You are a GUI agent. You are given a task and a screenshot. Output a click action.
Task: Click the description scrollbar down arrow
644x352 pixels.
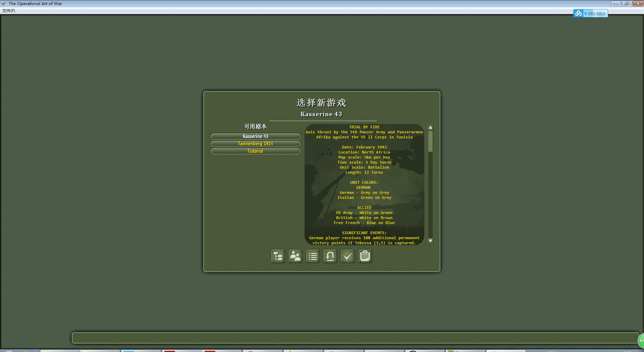pos(430,241)
